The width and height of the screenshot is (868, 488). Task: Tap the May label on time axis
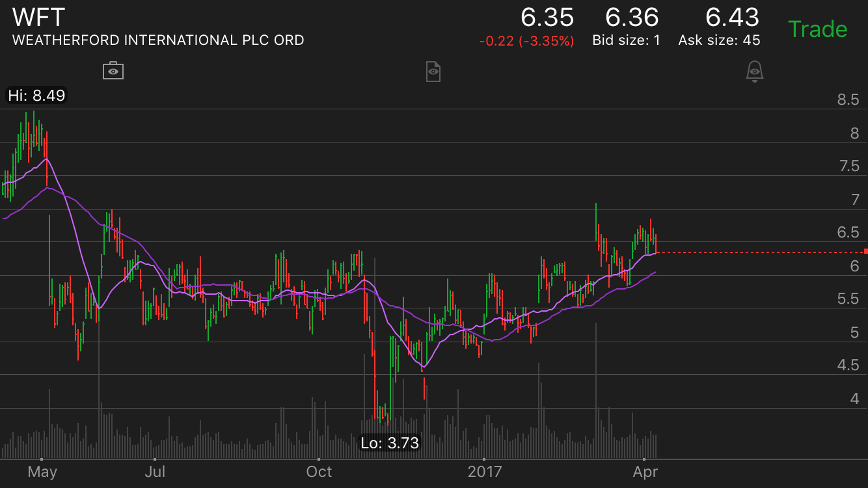click(x=42, y=471)
